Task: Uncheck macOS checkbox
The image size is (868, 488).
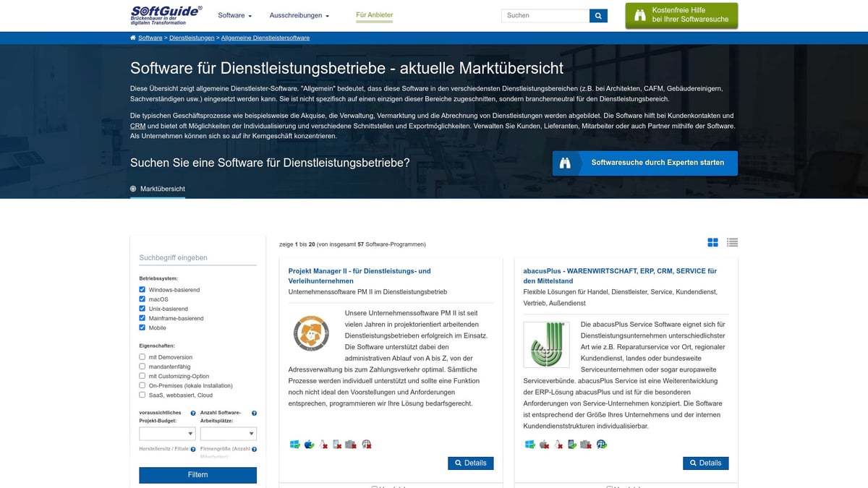Action: tap(142, 299)
